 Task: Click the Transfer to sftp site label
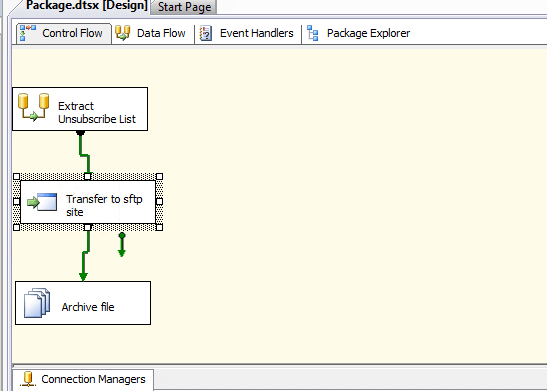coord(104,205)
